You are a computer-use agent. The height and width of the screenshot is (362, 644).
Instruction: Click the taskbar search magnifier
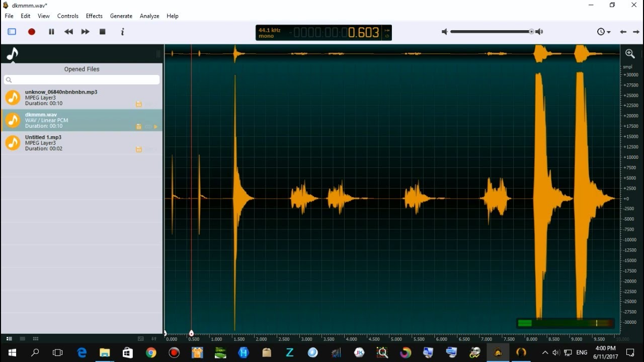click(x=35, y=353)
